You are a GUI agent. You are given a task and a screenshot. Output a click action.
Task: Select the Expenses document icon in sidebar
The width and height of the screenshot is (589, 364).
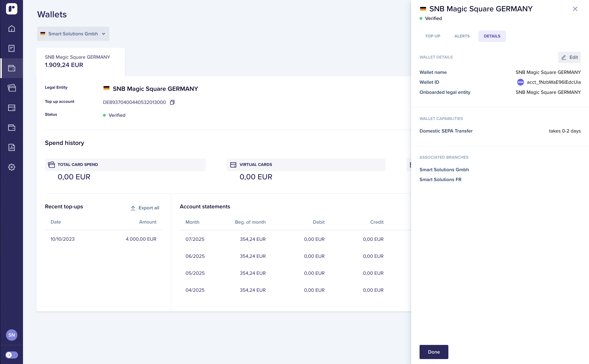(x=11, y=48)
